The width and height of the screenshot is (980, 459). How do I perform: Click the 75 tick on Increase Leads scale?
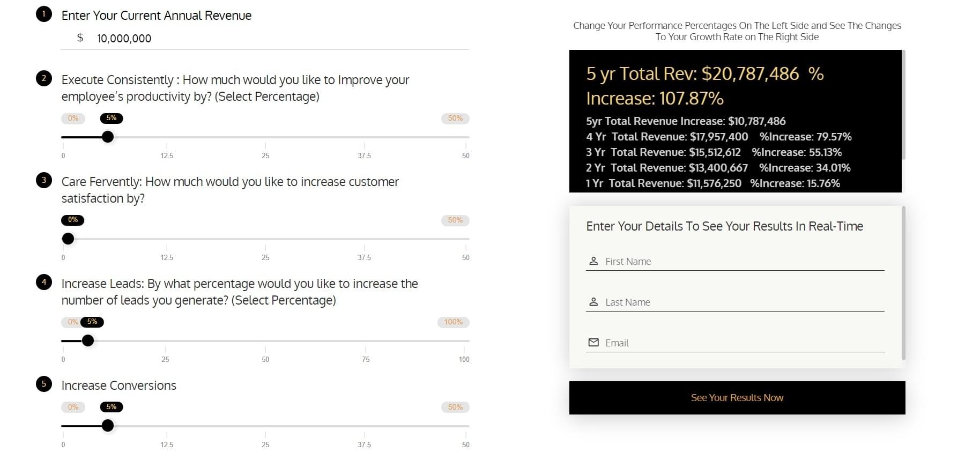point(366,359)
